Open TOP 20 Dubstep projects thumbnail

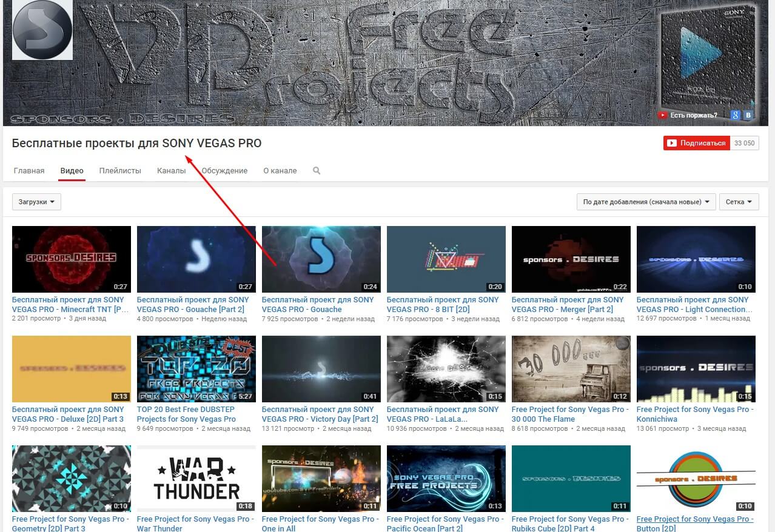point(196,369)
